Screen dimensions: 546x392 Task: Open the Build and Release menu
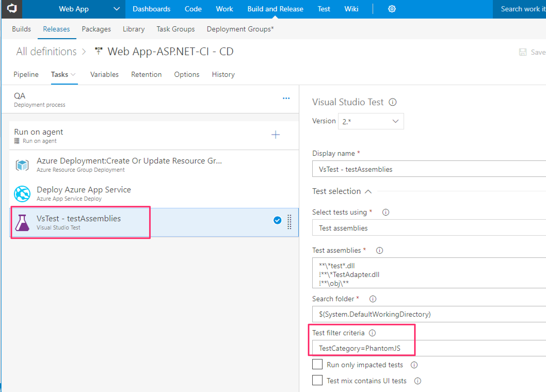coord(275,9)
